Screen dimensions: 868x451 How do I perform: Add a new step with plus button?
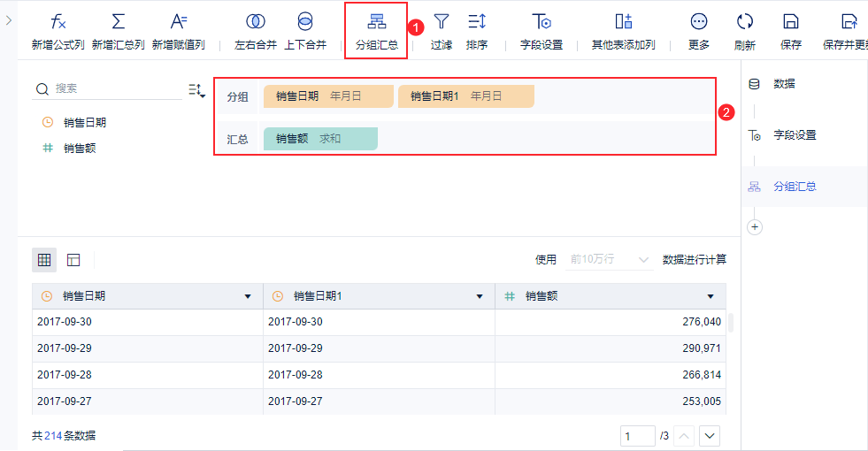tap(755, 227)
